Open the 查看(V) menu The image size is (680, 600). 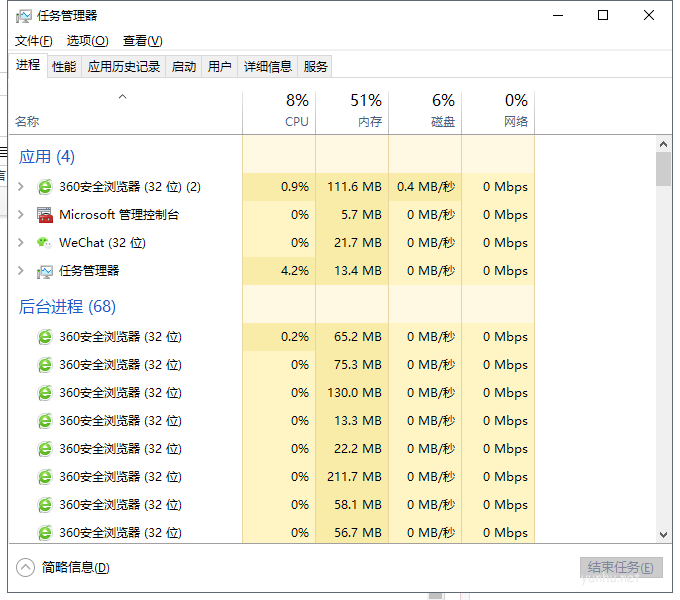[x=143, y=41]
